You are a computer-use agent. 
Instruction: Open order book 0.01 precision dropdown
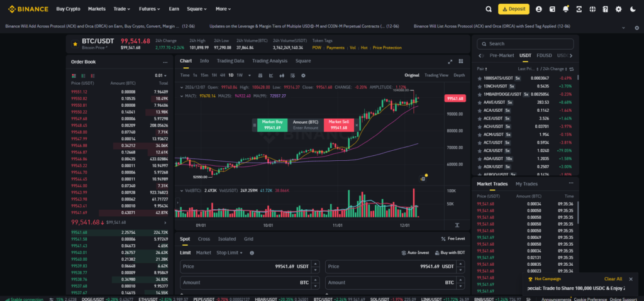pyautogui.click(x=161, y=75)
